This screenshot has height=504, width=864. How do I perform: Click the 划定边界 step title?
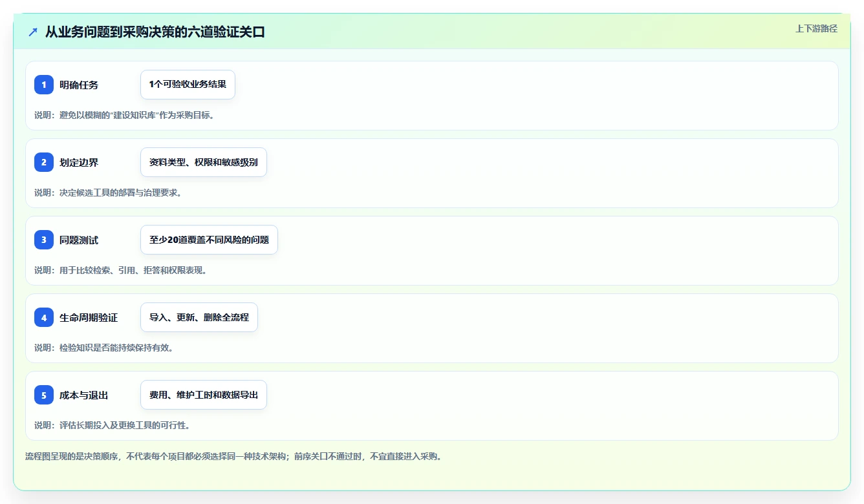pyautogui.click(x=79, y=162)
